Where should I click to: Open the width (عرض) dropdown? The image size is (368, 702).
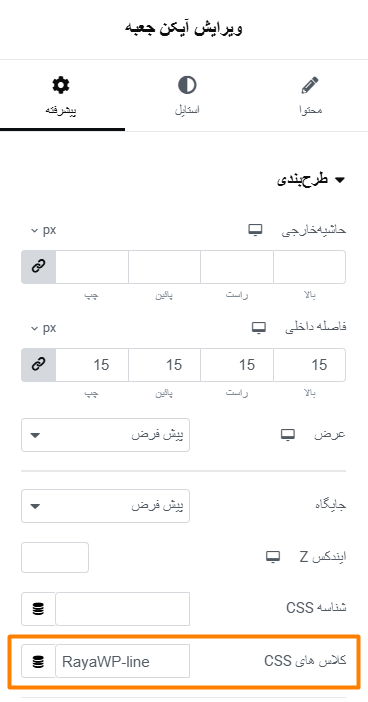tap(106, 435)
